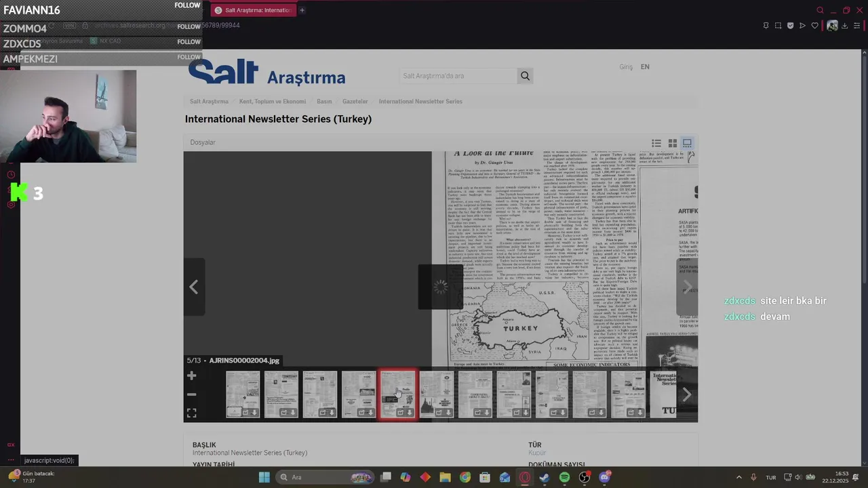The width and height of the screenshot is (868, 488).
Task: Open the Gazeteler breadcrumb
Action: click(355, 102)
